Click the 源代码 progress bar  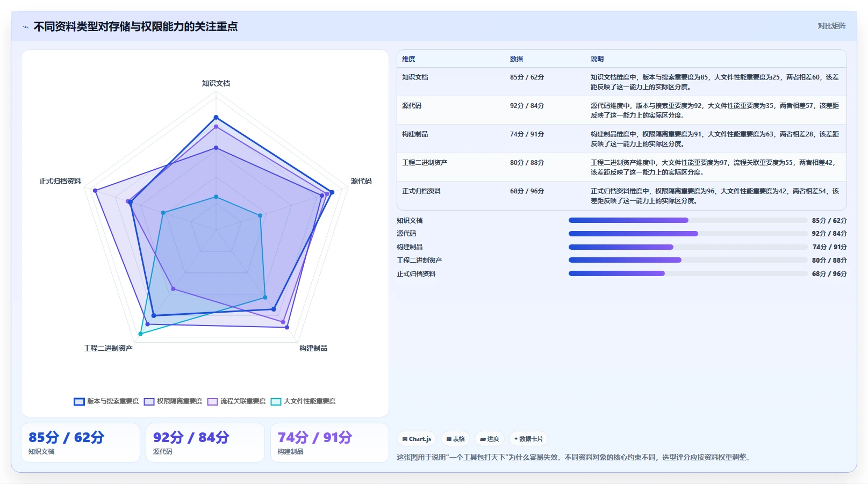(x=688, y=234)
